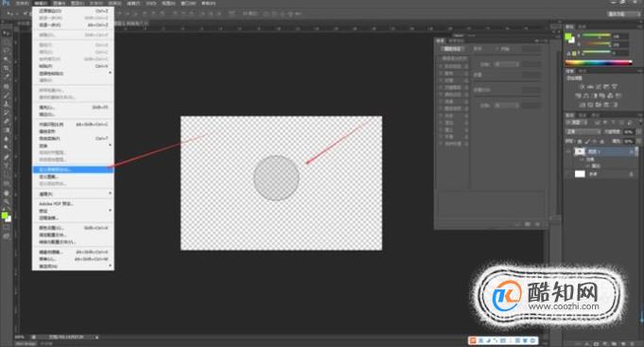Screen dimensions: 644x347
Task: Click the lock transparent pixels icon in Layers panel
Action: pos(581,141)
